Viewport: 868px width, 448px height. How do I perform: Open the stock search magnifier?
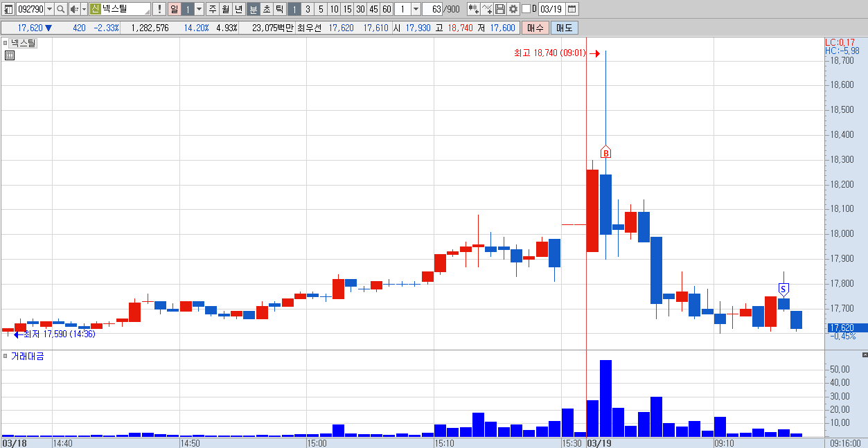tap(60, 9)
